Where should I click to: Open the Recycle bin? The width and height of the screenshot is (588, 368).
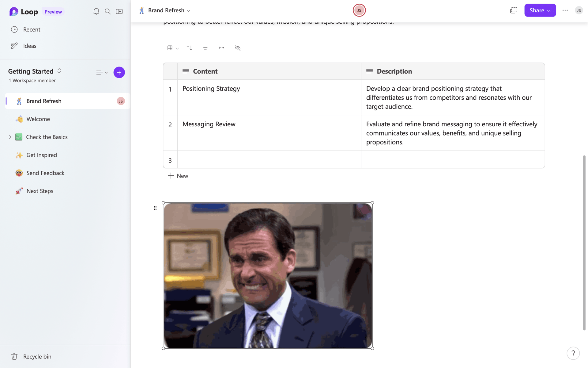(37, 356)
